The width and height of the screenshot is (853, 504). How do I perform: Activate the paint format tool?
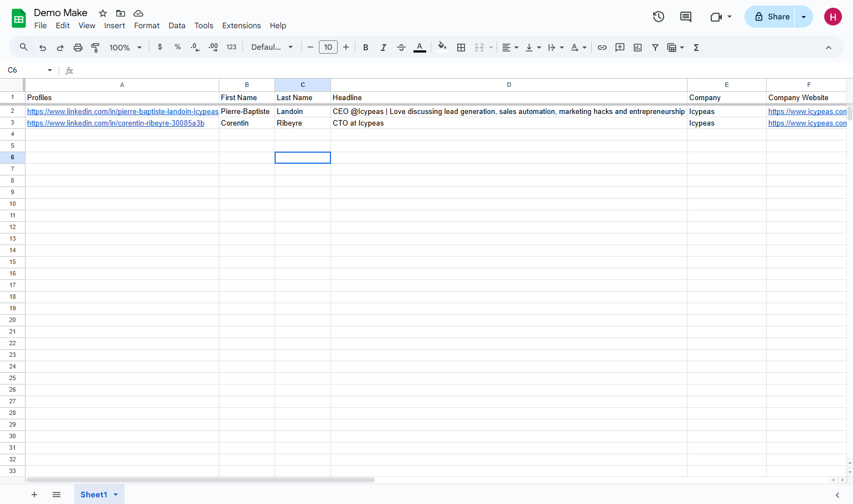coord(95,48)
